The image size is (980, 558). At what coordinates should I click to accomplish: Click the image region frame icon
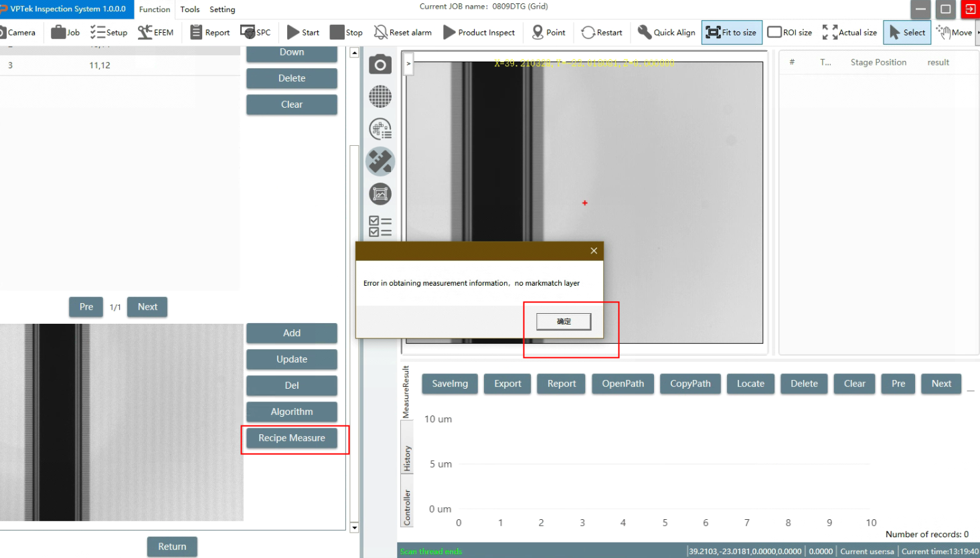pos(380,194)
